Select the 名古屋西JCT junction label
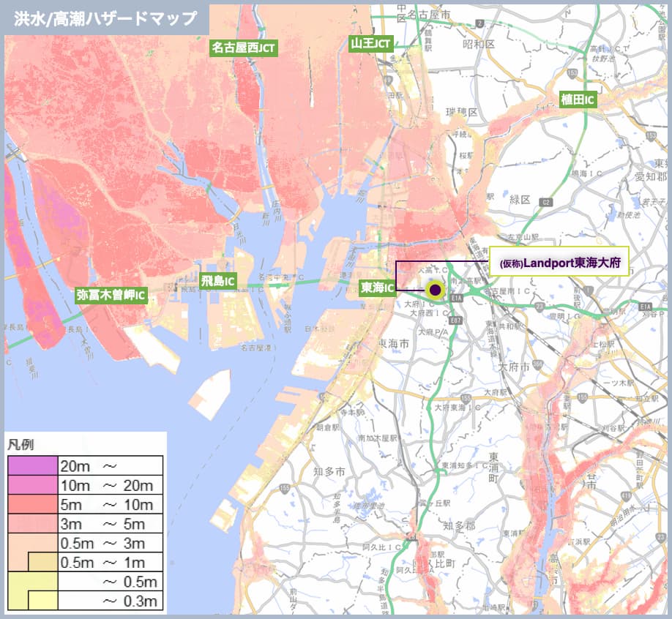Screen dimensions: 672x619 (x=244, y=48)
